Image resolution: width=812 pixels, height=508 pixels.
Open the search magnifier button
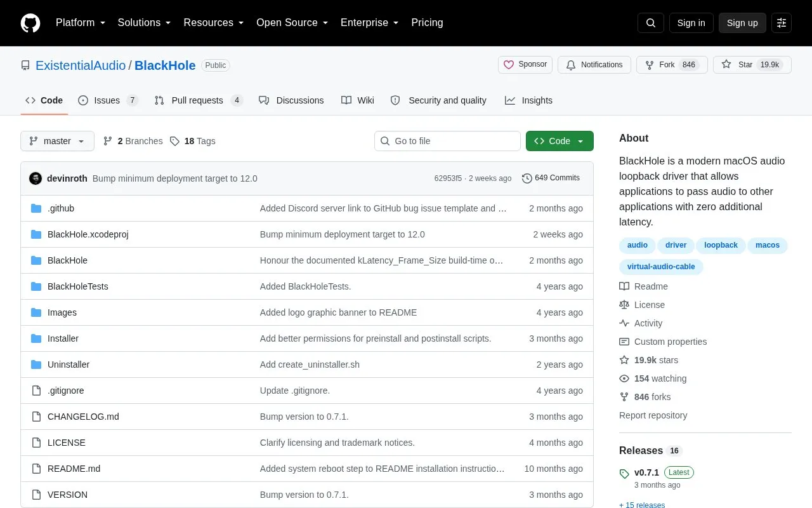651,23
